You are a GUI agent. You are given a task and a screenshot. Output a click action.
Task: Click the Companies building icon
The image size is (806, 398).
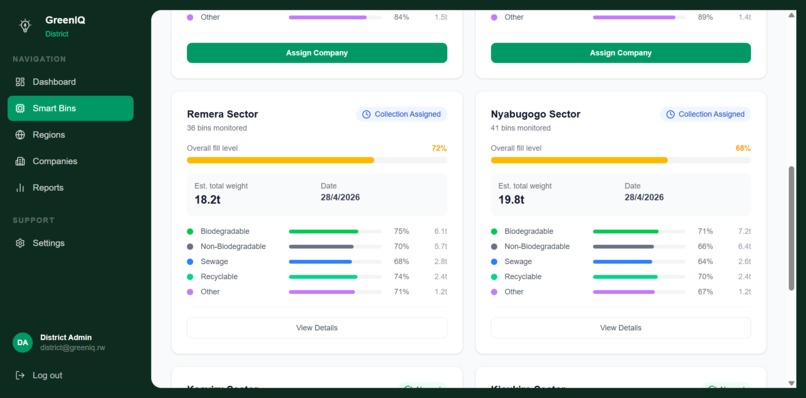click(x=20, y=161)
